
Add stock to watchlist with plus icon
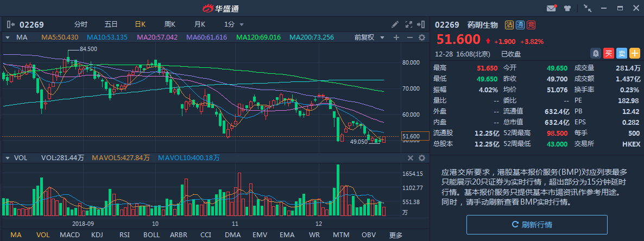(635, 53)
